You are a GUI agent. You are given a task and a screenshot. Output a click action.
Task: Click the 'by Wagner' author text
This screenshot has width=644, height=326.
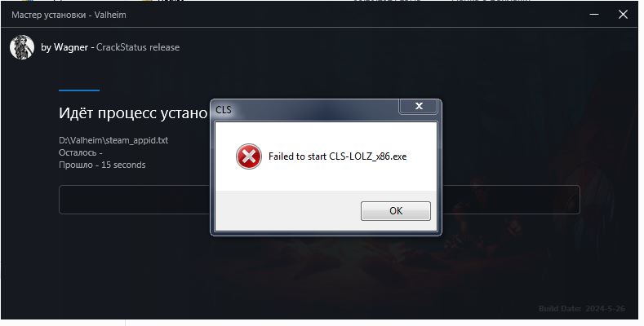coord(64,47)
